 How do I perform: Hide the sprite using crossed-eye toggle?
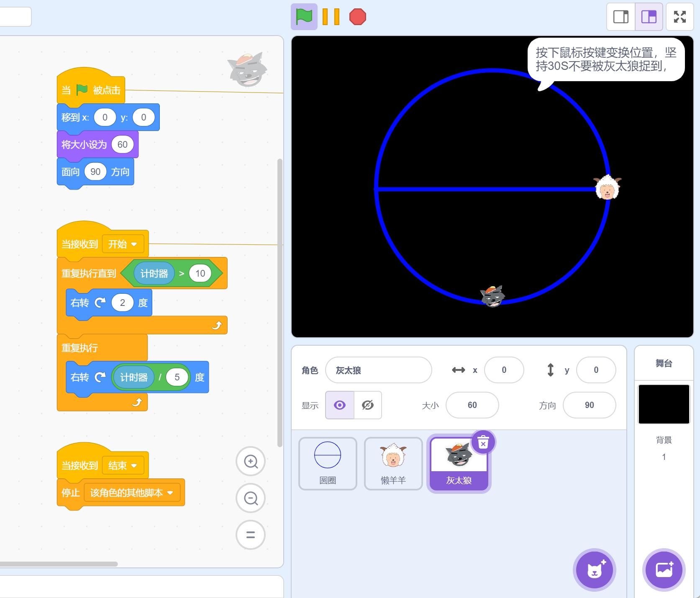coord(368,405)
